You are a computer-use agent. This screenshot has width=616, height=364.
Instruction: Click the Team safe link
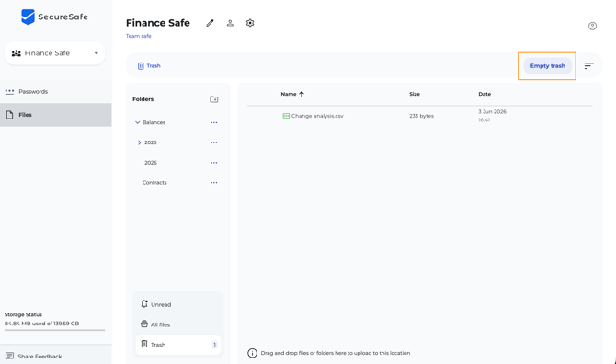click(x=138, y=36)
